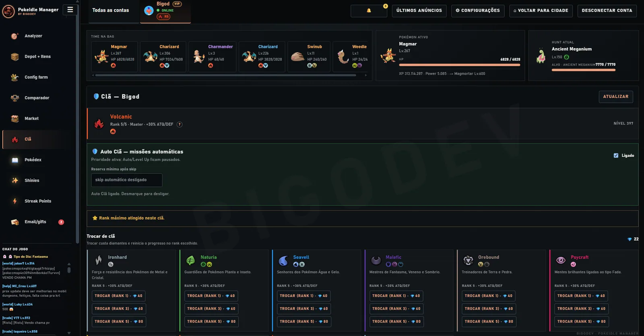Click the team bag left scroll arrow
The image size is (644, 336).
(93, 75)
